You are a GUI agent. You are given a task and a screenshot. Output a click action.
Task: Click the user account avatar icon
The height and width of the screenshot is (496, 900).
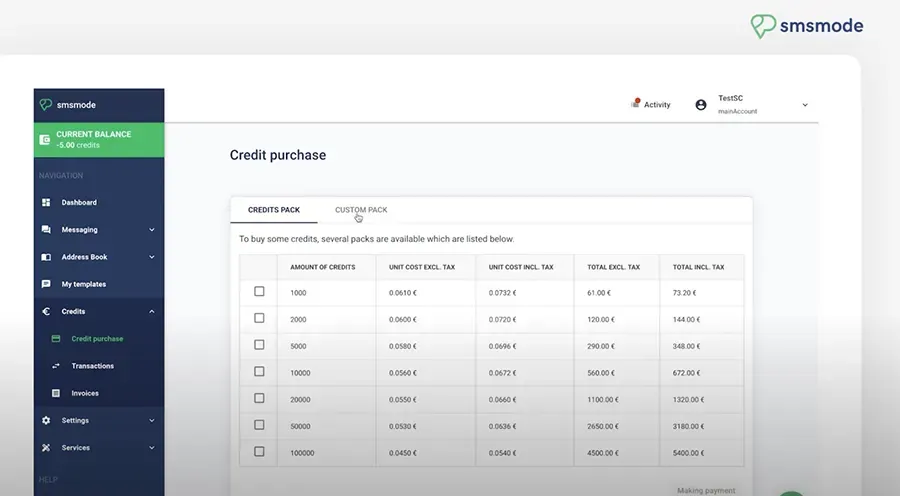tap(701, 104)
